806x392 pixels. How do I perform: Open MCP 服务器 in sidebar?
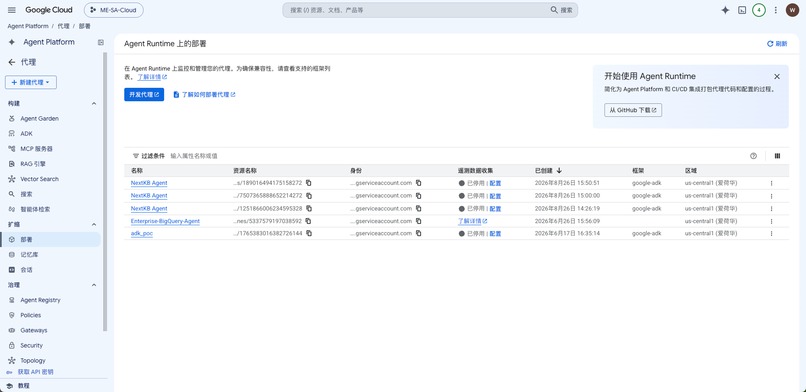pos(36,148)
